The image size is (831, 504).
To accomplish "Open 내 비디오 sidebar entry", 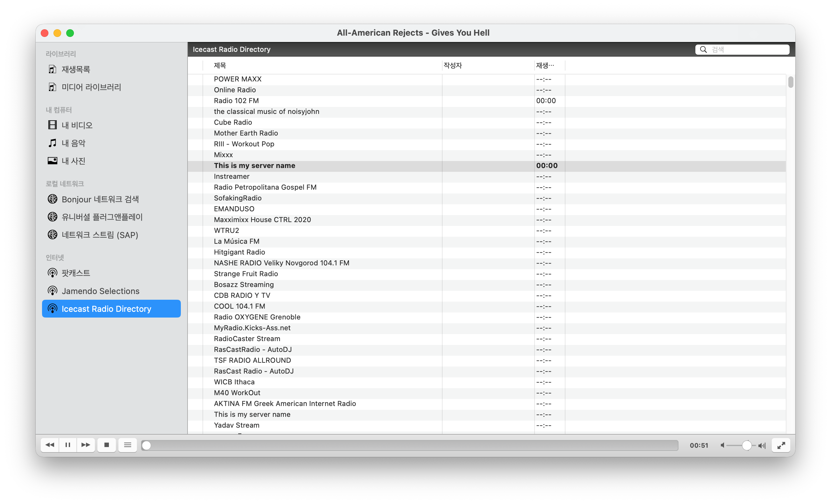I will (x=77, y=125).
